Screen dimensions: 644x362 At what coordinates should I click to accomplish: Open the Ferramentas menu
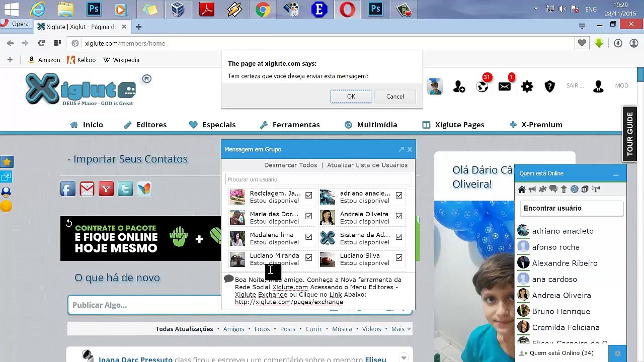coord(289,125)
